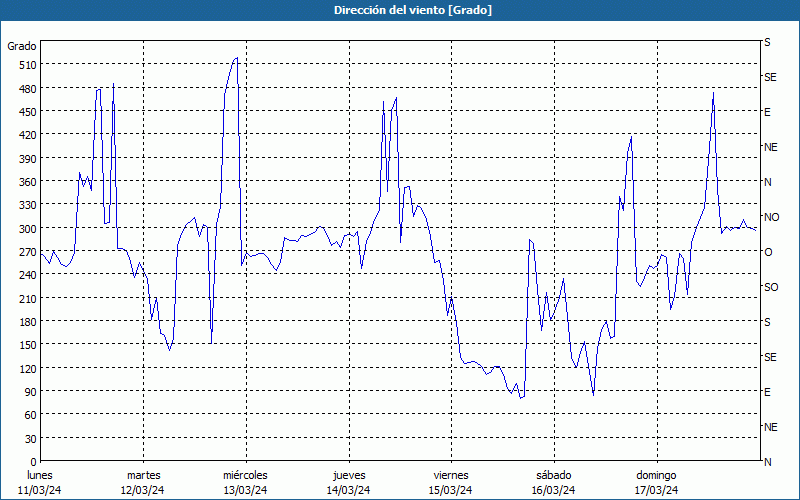Click right-axis N label level with 0
Image resolution: width=800 pixels, height=500 pixels.
click(767, 462)
